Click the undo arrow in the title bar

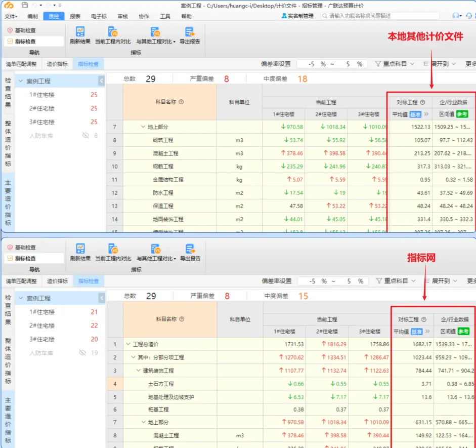coord(34,5)
